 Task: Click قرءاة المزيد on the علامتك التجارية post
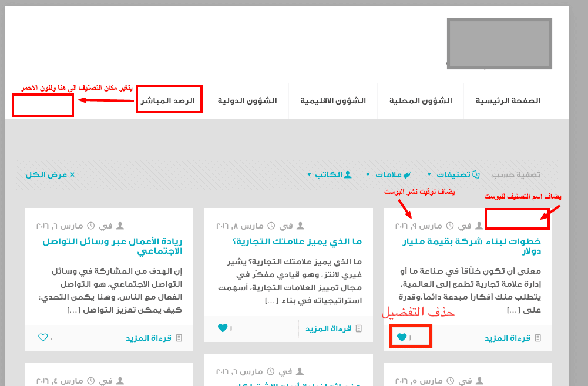tap(328, 329)
